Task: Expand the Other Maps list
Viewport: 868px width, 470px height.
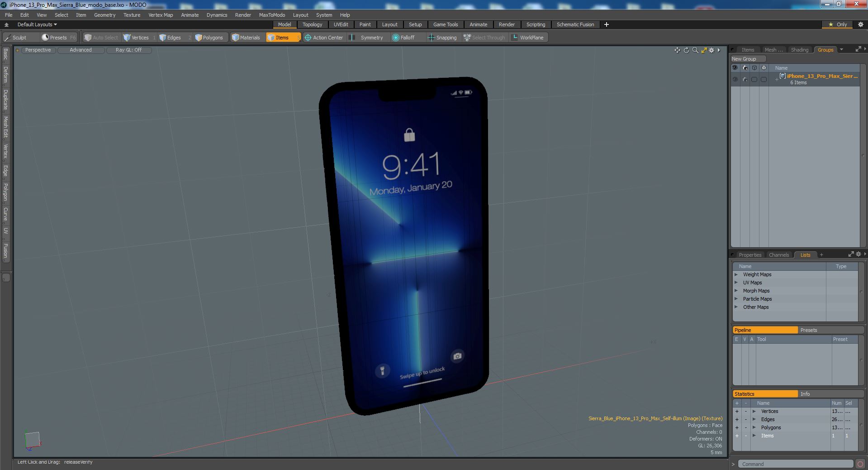Action: pyautogui.click(x=736, y=307)
